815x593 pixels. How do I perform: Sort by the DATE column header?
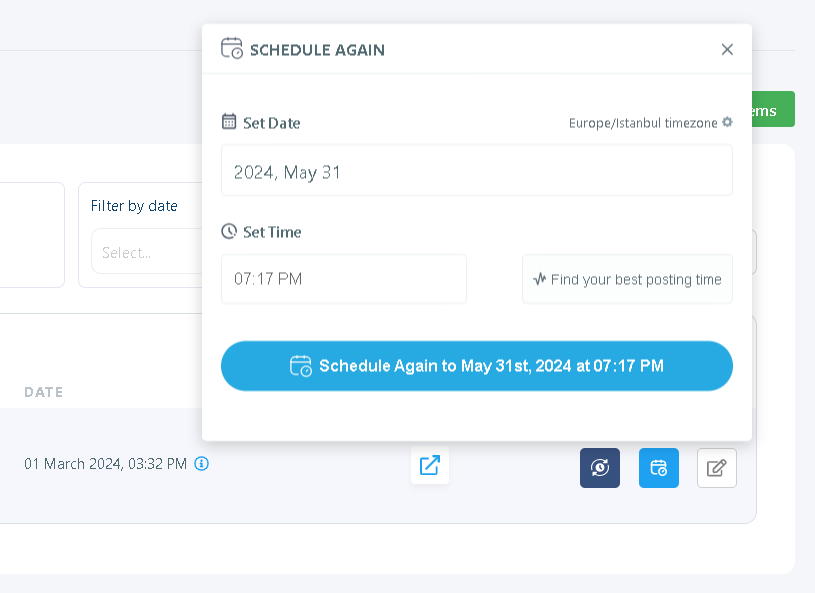click(x=43, y=392)
